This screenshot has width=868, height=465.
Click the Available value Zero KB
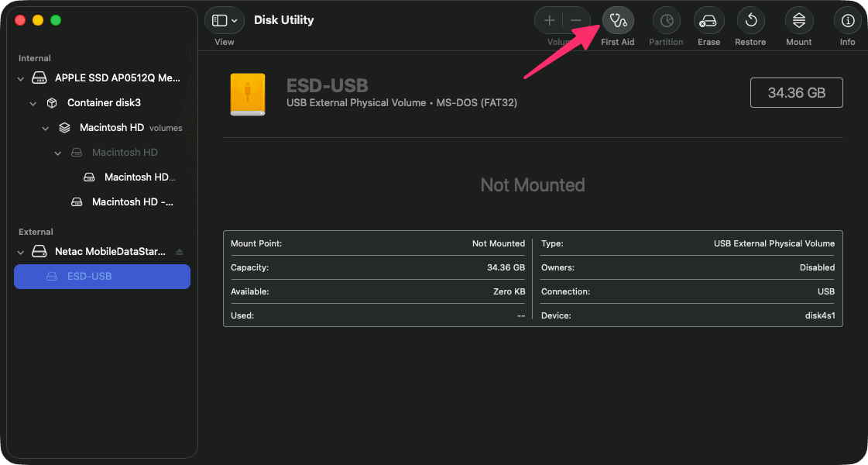coord(509,291)
